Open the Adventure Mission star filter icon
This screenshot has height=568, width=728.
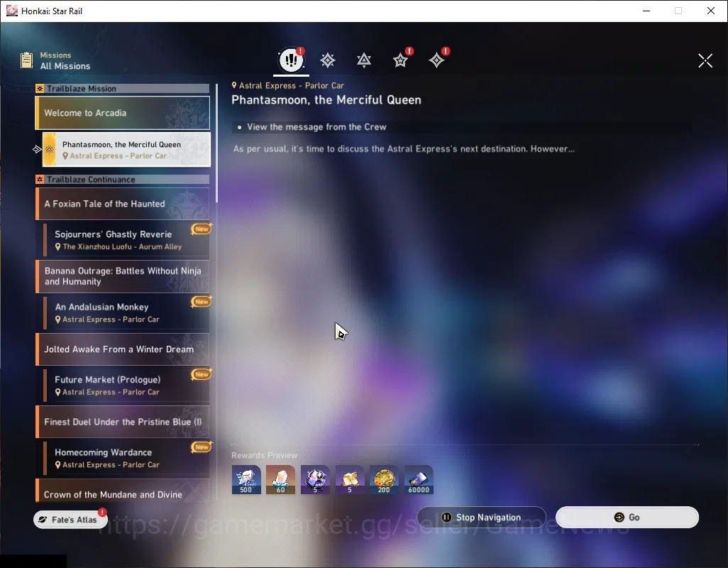coord(400,60)
